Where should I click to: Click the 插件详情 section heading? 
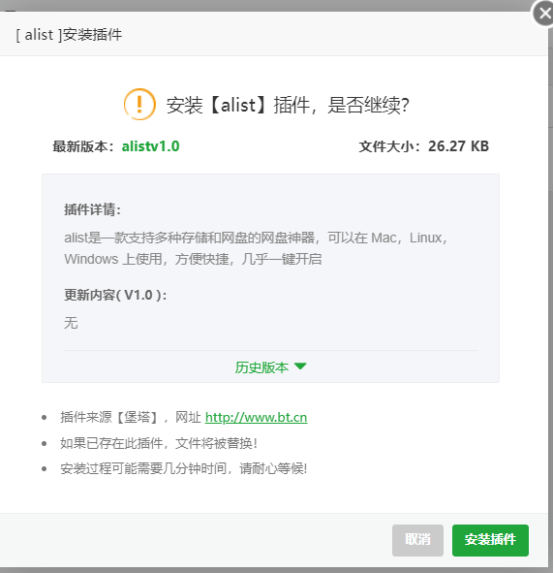(x=92, y=209)
